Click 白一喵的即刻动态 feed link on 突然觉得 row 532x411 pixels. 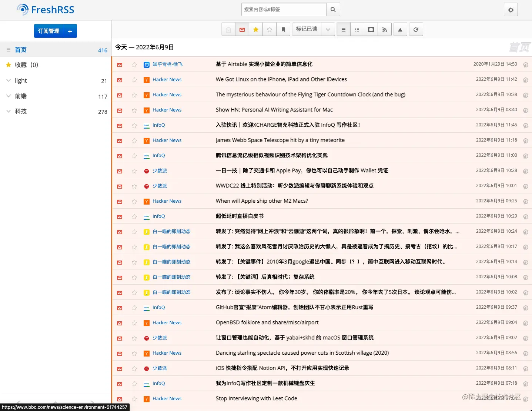coord(171,232)
